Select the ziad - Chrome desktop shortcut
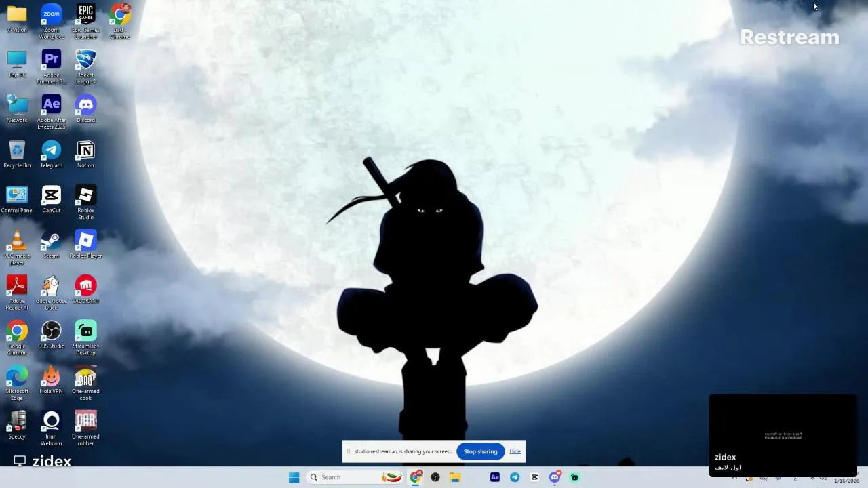This screenshot has width=868, height=488. tap(120, 22)
